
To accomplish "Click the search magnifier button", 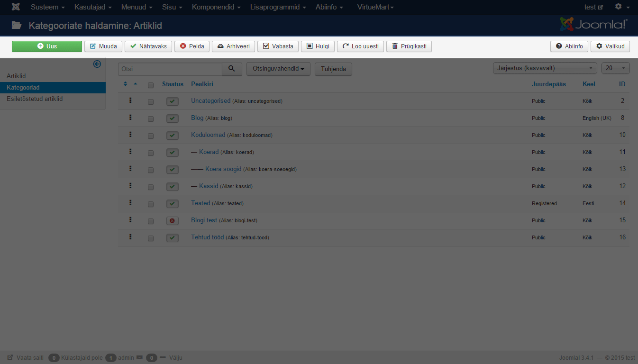I will click(x=232, y=69).
